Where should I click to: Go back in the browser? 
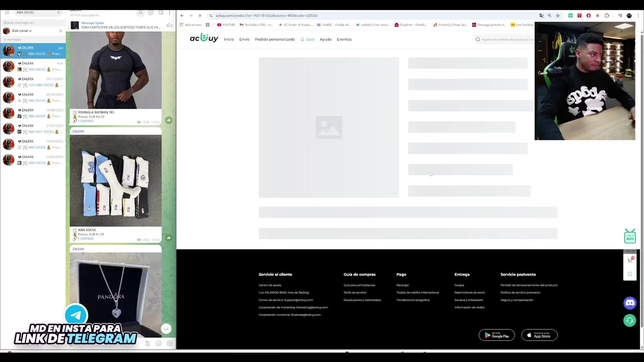(182, 16)
